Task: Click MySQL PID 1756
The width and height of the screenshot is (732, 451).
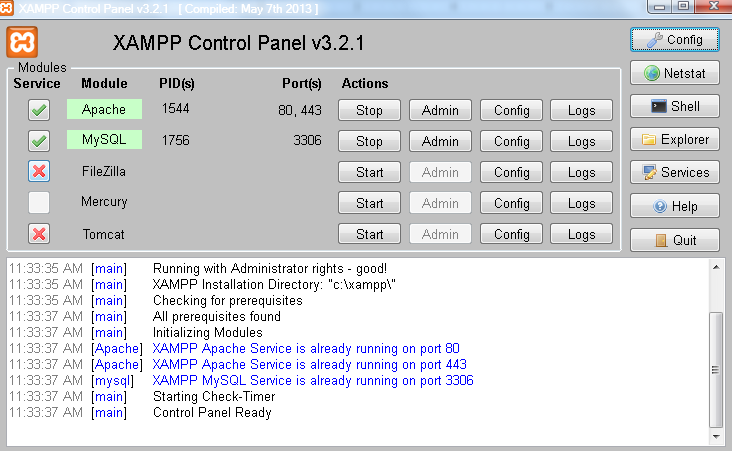Action: pyautogui.click(x=176, y=140)
